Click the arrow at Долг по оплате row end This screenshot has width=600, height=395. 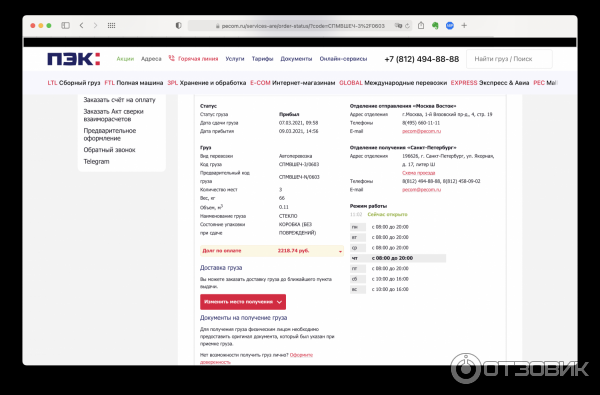[x=340, y=251]
